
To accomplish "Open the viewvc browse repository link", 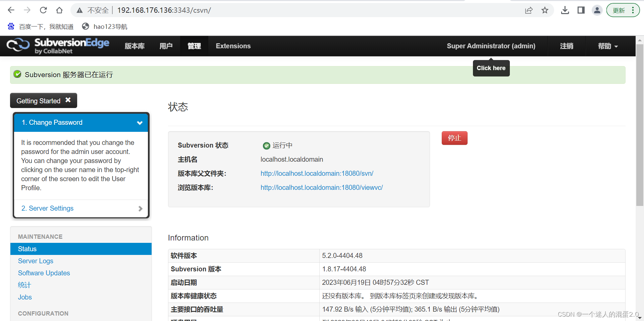I will pos(321,187).
